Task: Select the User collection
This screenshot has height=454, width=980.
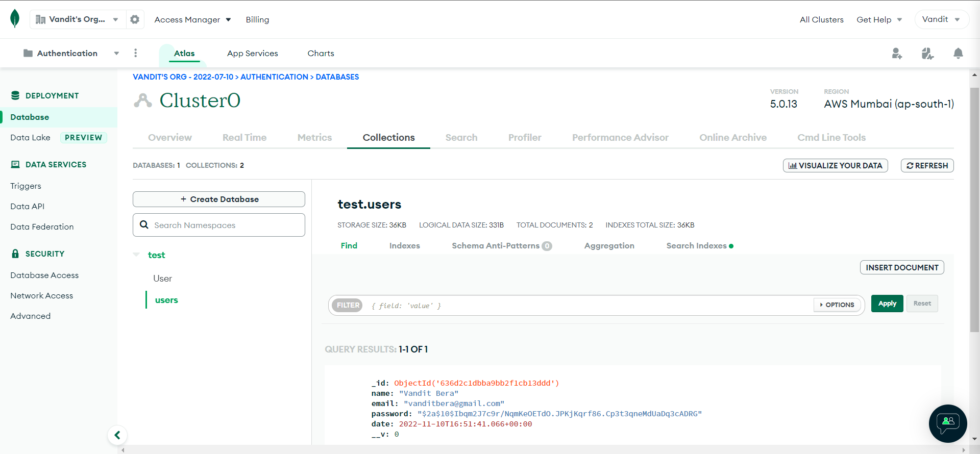Action: pos(162,278)
